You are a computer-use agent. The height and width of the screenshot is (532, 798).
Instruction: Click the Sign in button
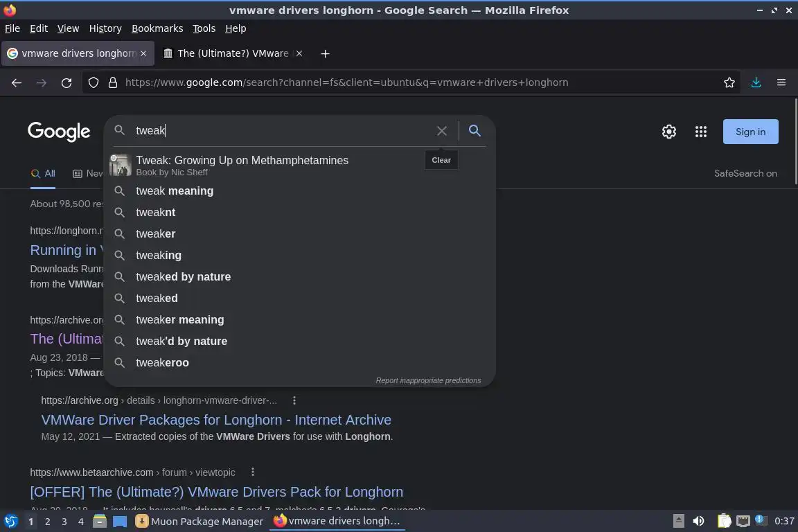[750, 132]
